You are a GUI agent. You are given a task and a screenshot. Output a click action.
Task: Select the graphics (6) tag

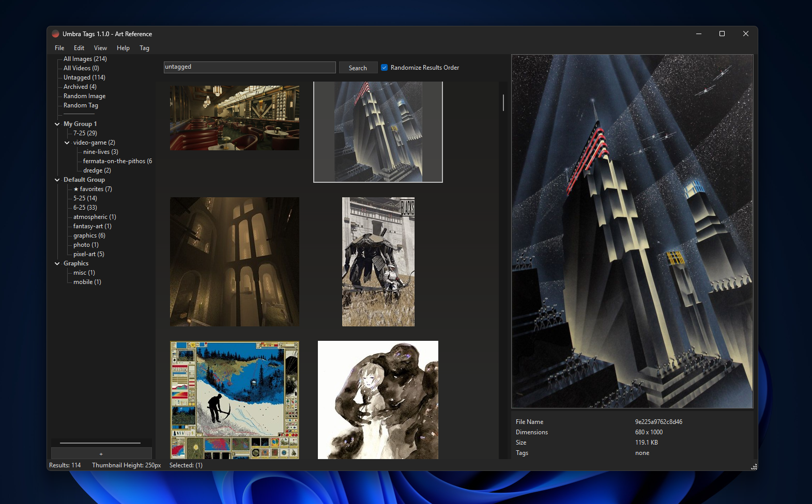[x=89, y=235]
